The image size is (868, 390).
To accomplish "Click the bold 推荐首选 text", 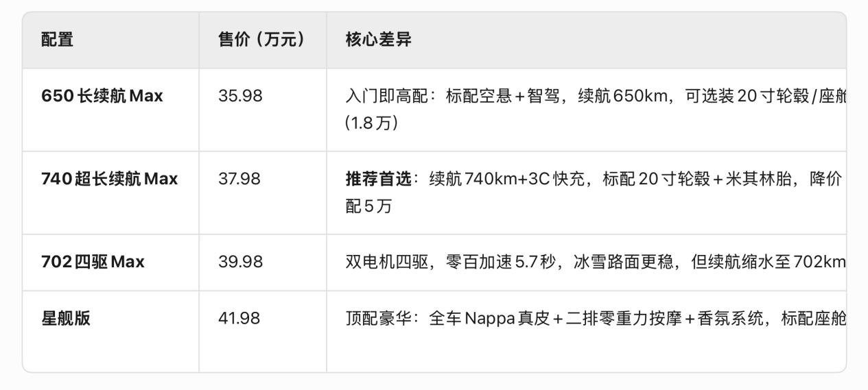I will tap(379, 179).
